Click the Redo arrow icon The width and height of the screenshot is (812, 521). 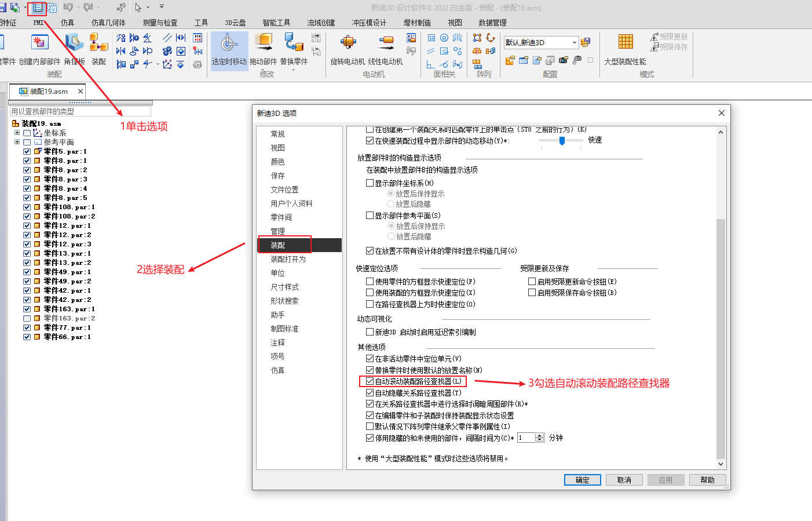pyautogui.click(x=88, y=8)
